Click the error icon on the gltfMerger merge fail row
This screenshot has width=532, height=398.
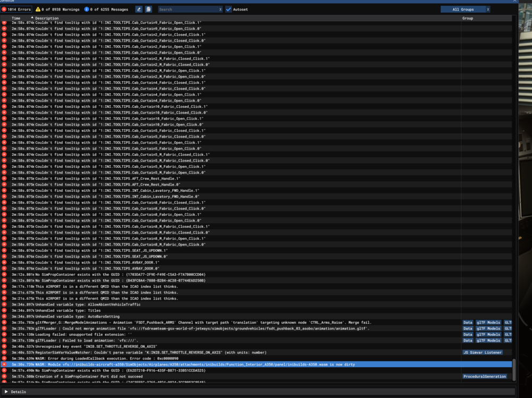pos(4,322)
